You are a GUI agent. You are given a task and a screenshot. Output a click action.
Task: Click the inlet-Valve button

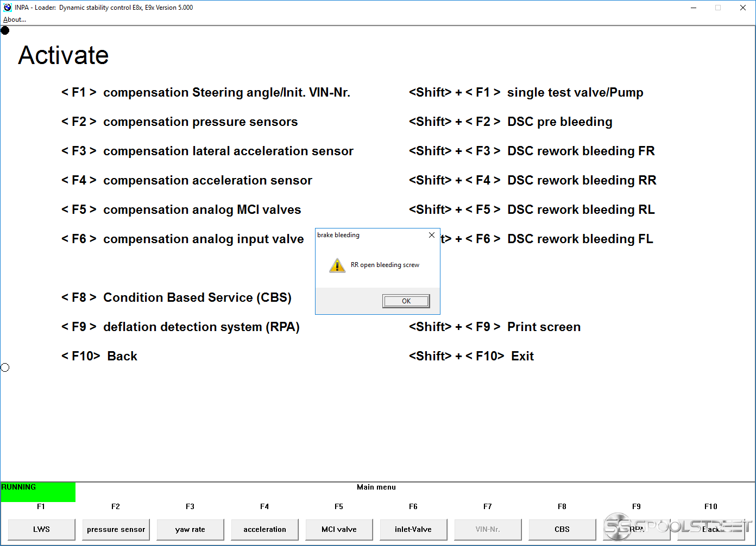(413, 529)
